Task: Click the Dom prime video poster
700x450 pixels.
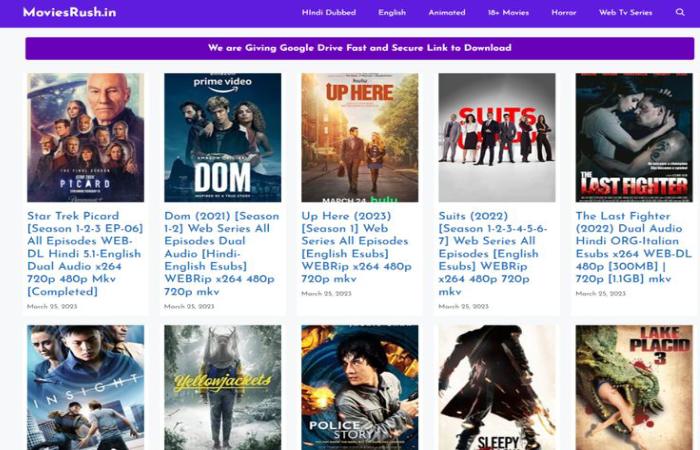Action: point(222,137)
